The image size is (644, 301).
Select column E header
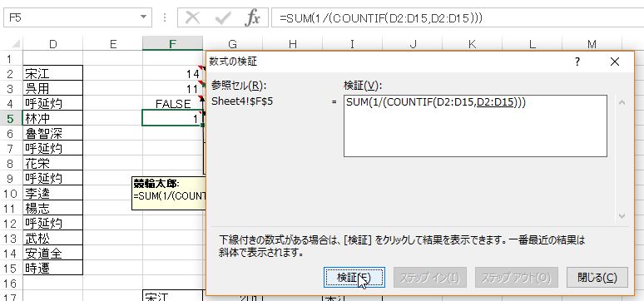[113, 44]
